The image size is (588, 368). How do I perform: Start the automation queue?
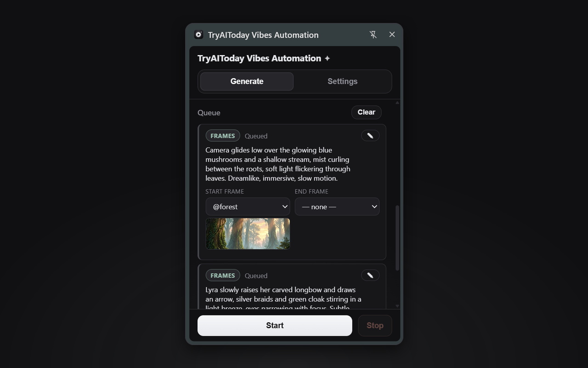tap(275, 325)
